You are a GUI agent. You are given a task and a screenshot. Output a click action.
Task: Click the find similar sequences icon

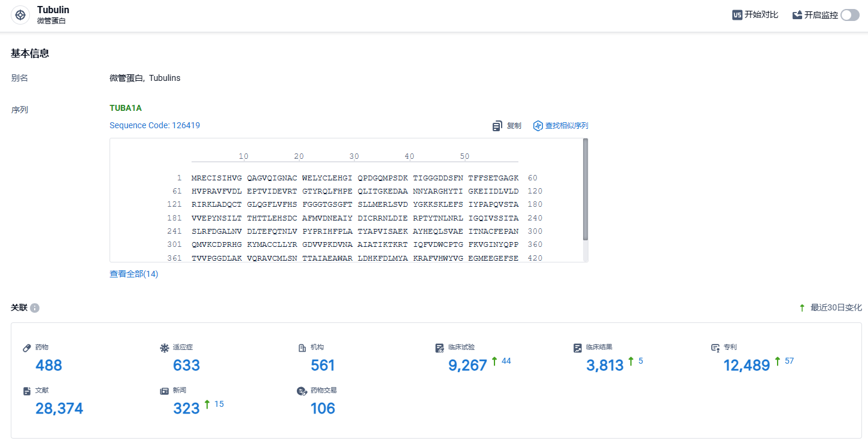coord(538,126)
